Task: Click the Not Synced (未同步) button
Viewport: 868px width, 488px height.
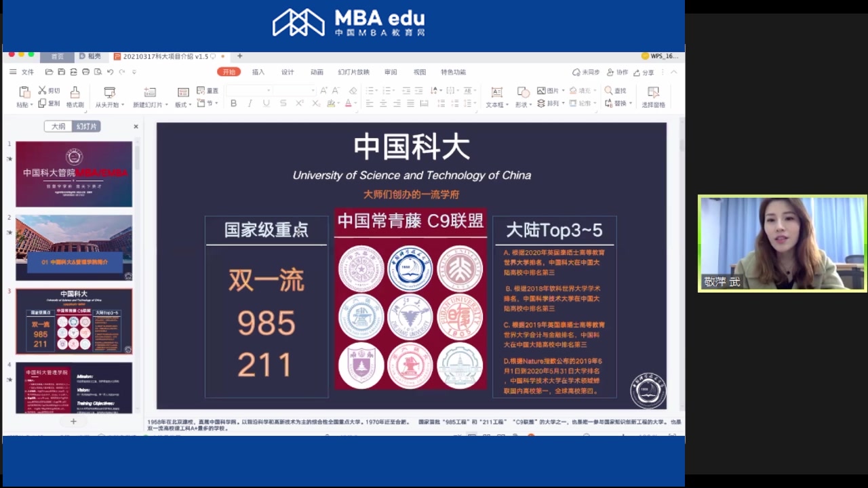Action: 586,72
